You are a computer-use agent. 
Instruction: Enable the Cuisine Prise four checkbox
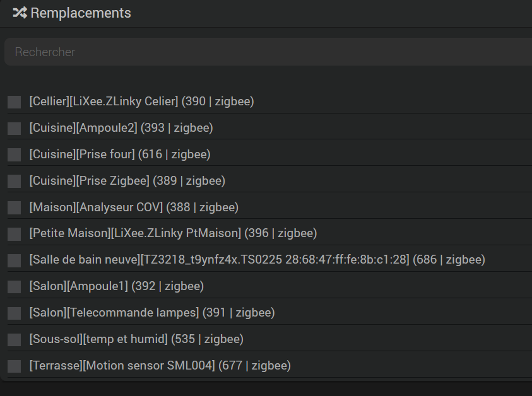15,155
